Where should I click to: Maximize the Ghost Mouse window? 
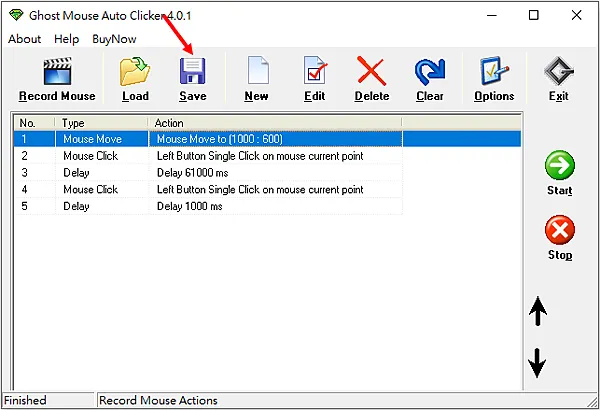click(x=533, y=15)
